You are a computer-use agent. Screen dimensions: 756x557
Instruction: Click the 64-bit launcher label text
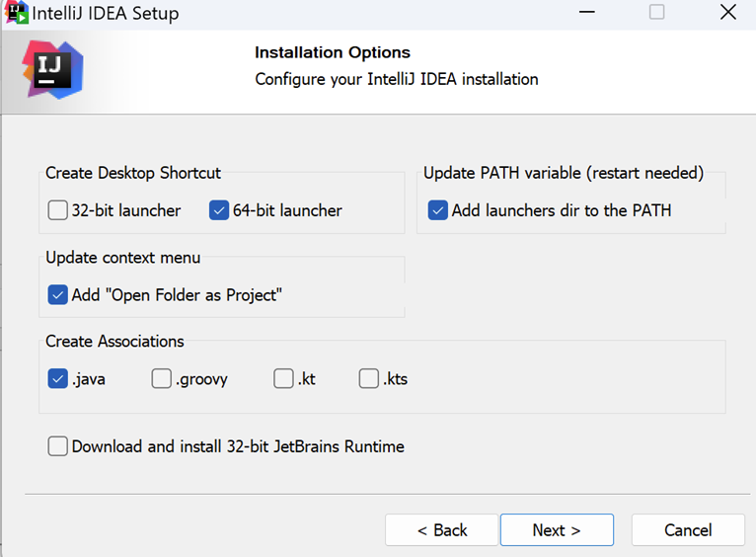pos(287,210)
